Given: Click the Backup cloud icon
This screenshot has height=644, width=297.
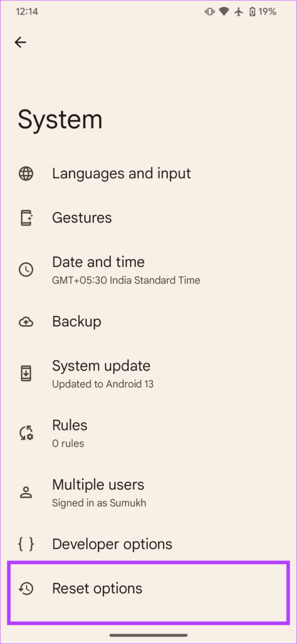Looking at the screenshot, I should tap(26, 321).
